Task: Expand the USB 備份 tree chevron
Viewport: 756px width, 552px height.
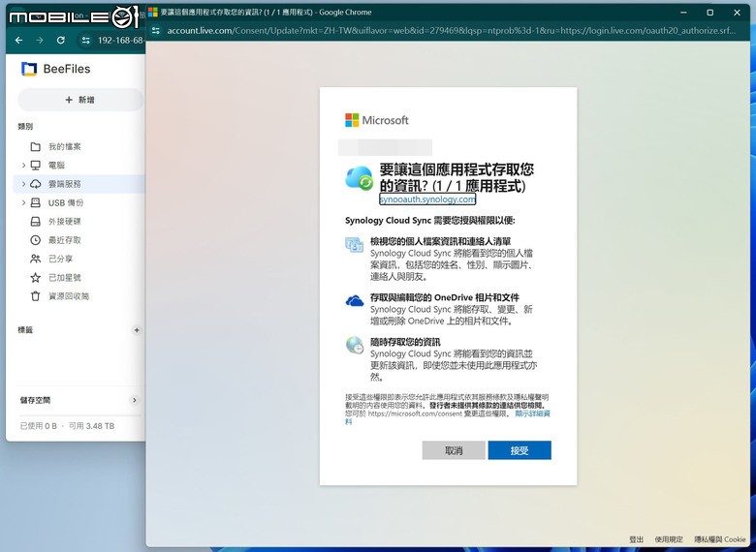Action: (23, 202)
